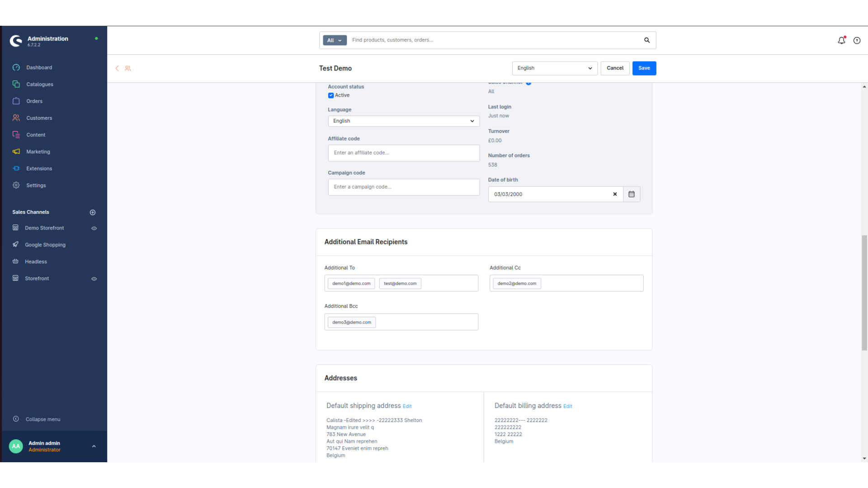Cancel editing the customer

point(615,68)
